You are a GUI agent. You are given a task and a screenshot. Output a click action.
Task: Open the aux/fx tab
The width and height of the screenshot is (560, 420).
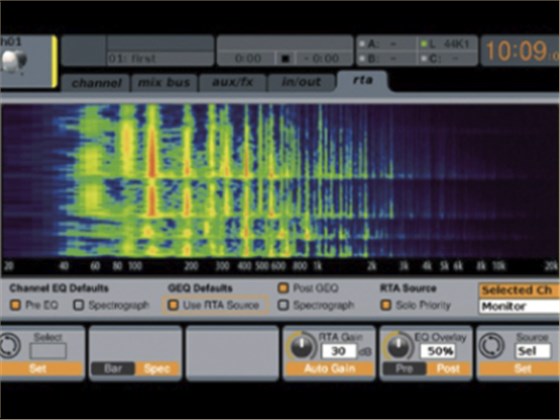point(232,83)
